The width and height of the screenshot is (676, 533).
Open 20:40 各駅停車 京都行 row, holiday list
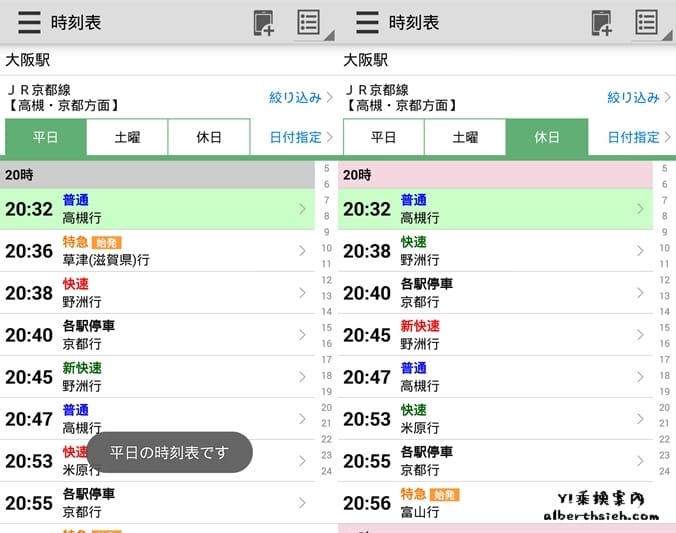pyautogui.click(x=495, y=293)
